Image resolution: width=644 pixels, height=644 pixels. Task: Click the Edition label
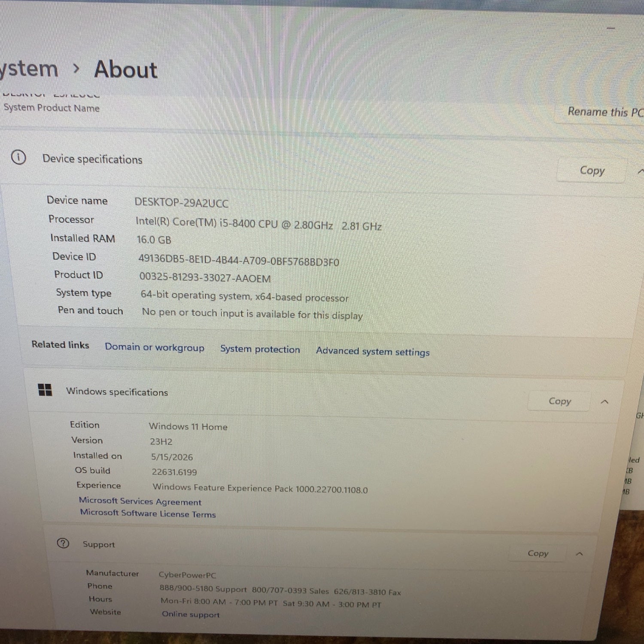tap(85, 425)
